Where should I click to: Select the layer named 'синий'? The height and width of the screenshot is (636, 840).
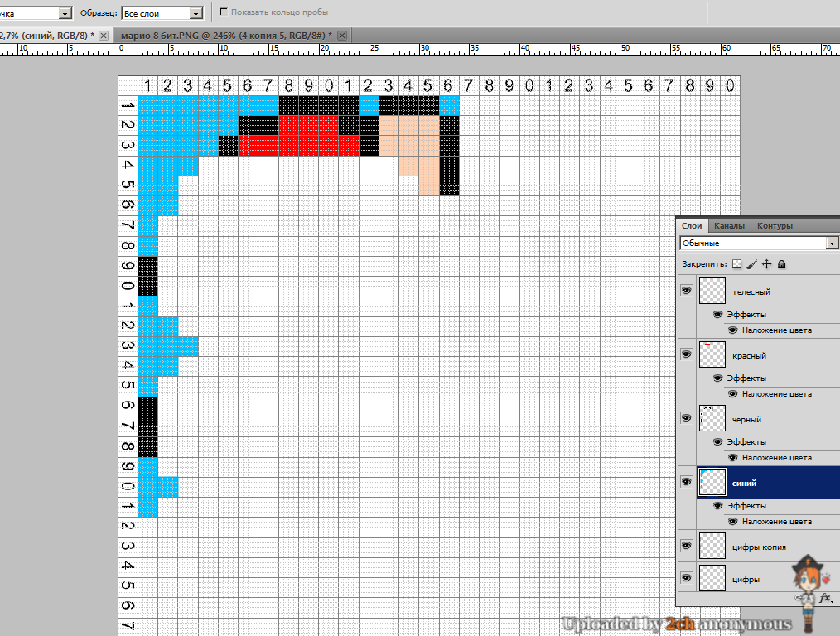[x=744, y=483]
